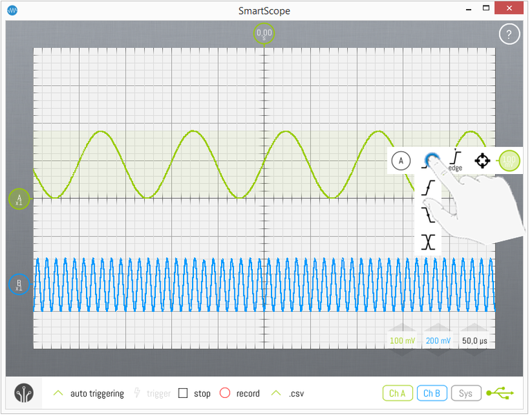This screenshot has height=416, width=532.
Task: Open the help question mark button
Action: point(509,34)
